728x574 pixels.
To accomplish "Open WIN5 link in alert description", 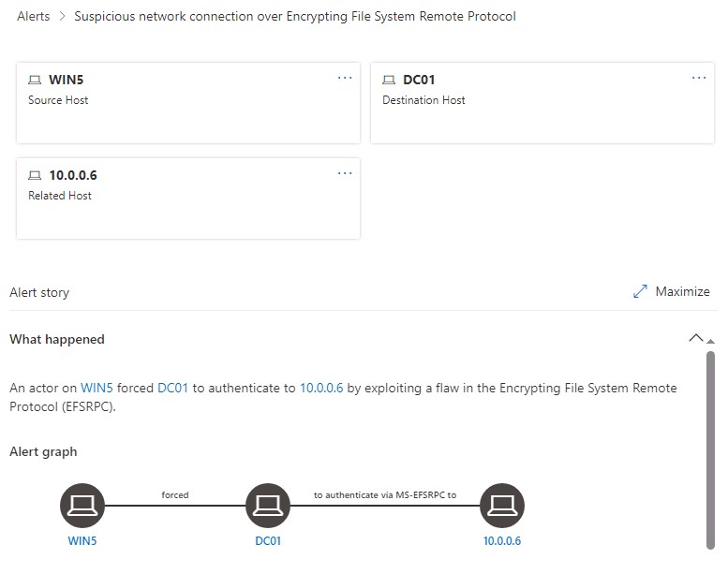I will click(97, 388).
